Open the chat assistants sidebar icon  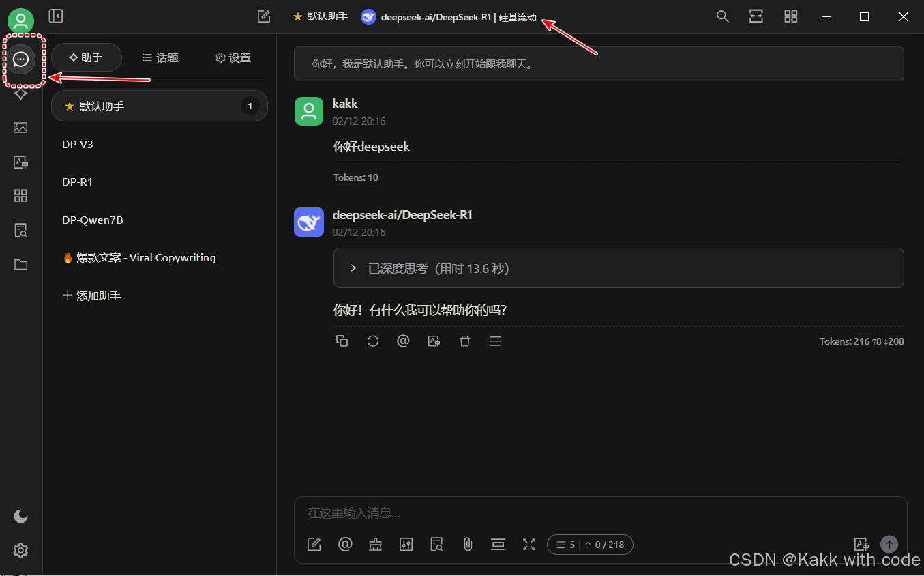21,60
